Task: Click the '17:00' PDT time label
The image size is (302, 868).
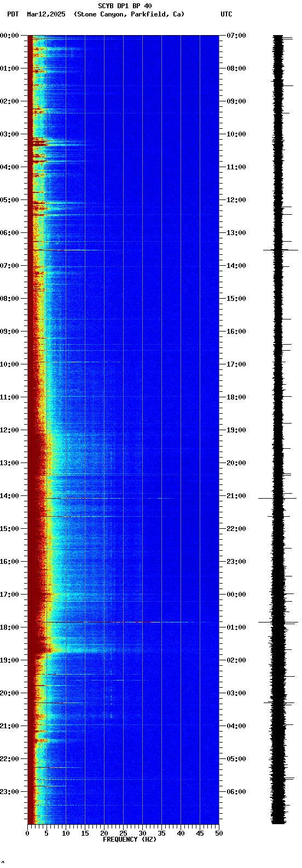Action: 8,595
